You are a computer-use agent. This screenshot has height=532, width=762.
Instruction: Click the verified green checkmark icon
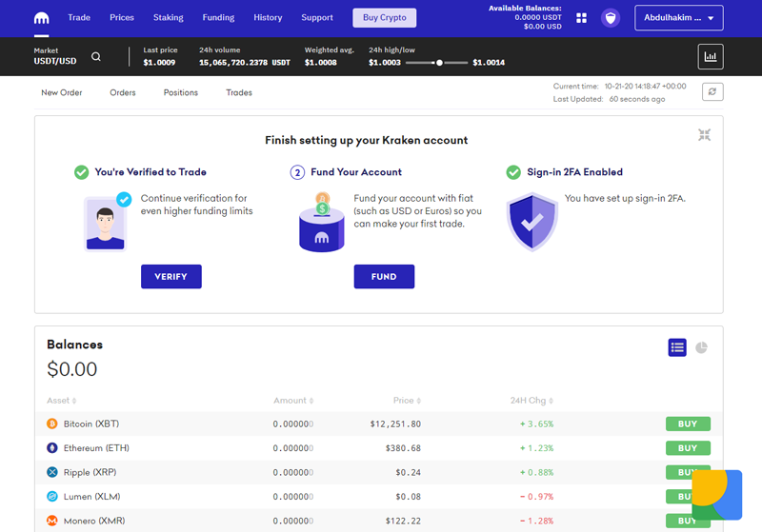[x=82, y=172]
